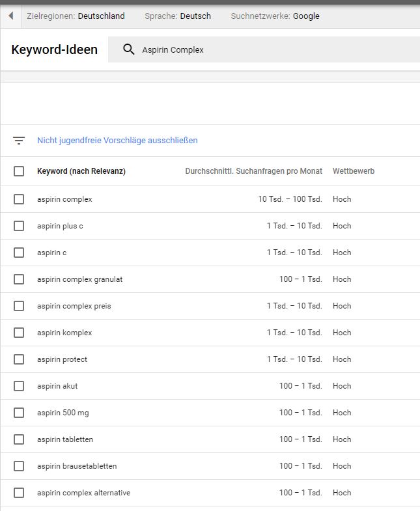Click keyword text 'aspirin complex alternative'

coord(83,493)
